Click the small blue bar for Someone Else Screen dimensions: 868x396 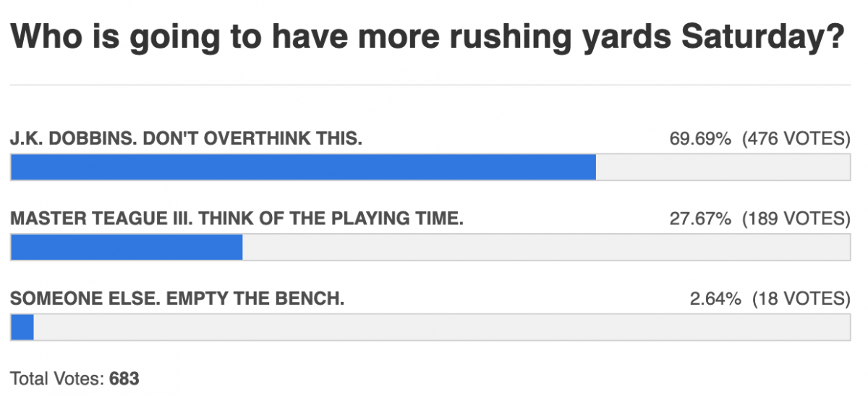coord(22,328)
